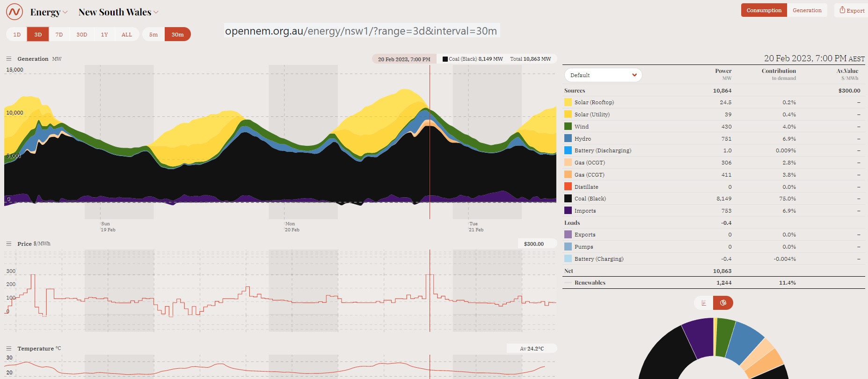Screen dimensions: 868x379
Task: Click the Sun 19 Feb axis label
Action: tap(108, 227)
